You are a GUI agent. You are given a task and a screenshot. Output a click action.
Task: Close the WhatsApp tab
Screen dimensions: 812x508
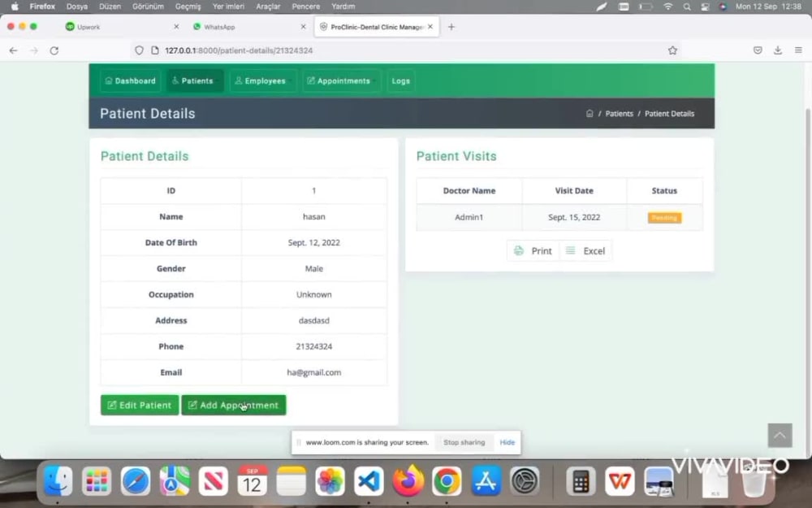click(303, 27)
